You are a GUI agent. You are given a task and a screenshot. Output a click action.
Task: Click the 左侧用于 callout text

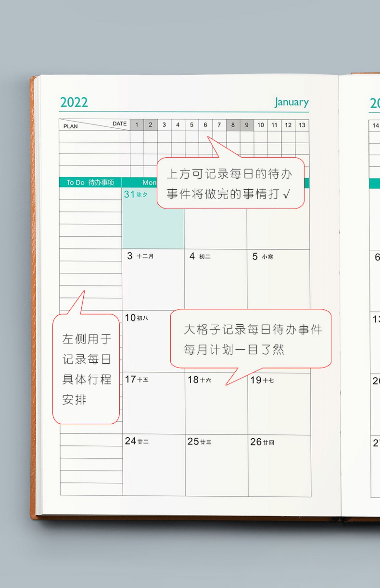pyautogui.click(x=87, y=339)
